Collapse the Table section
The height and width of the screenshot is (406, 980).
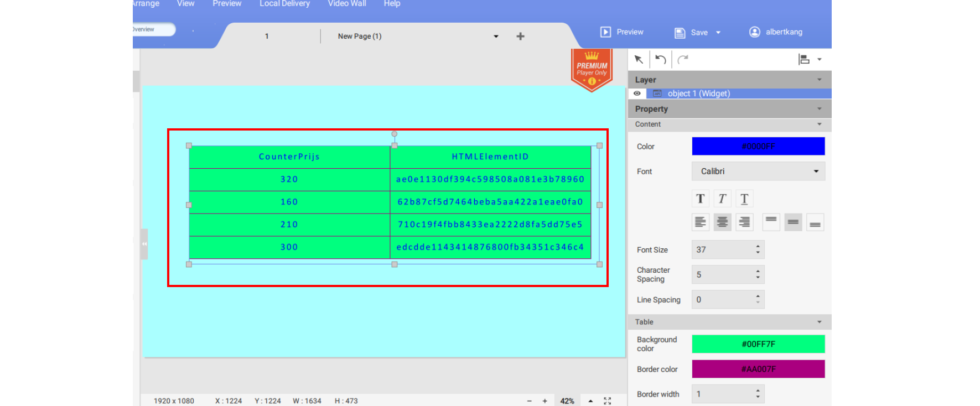(x=819, y=322)
